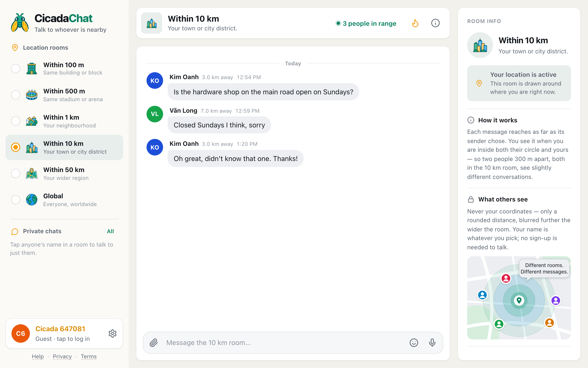Switch to the Within 50 km room
588x368 pixels.
(x=64, y=173)
